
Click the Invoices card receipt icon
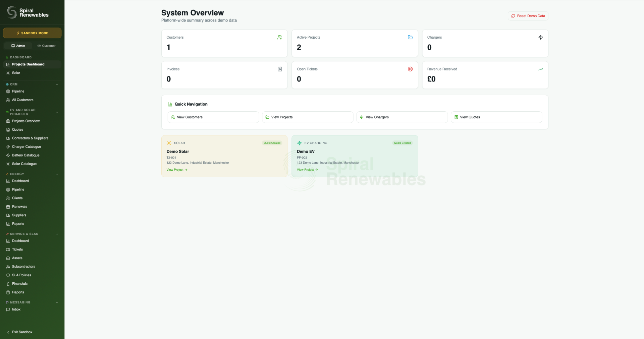[x=280, y=69]
